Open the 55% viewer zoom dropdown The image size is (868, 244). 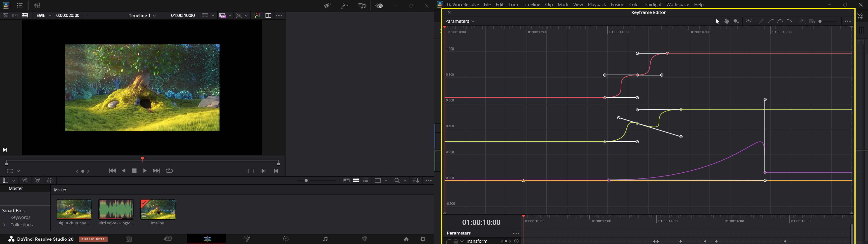point(44,16)
